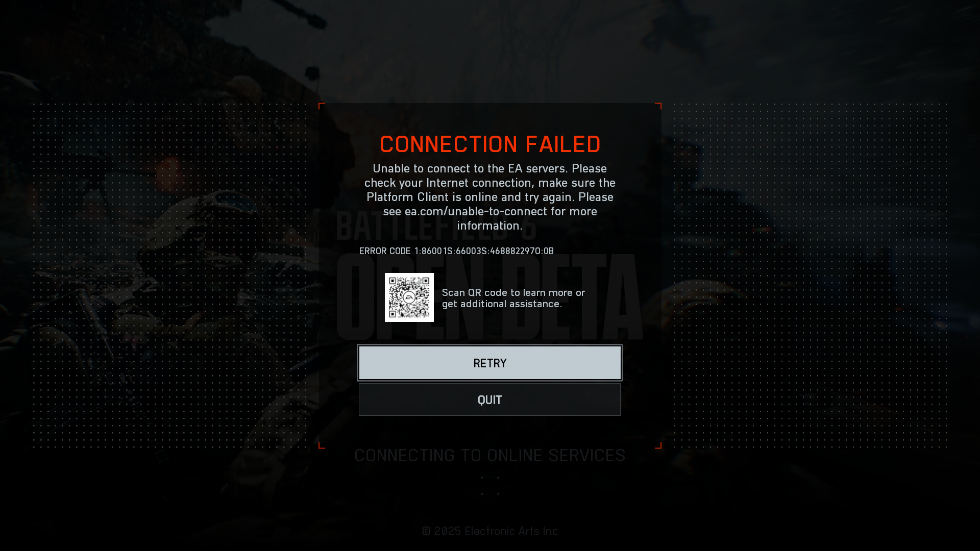Viewport: 980px width, 551px height.
Task: Click the top-right orange corner bracket
Action: coord(658,106)
